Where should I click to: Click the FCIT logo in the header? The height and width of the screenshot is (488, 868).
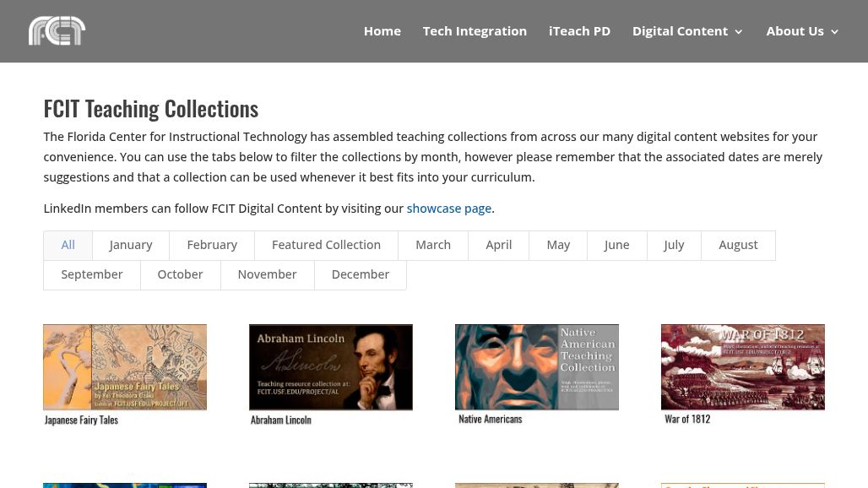point(57,30)
